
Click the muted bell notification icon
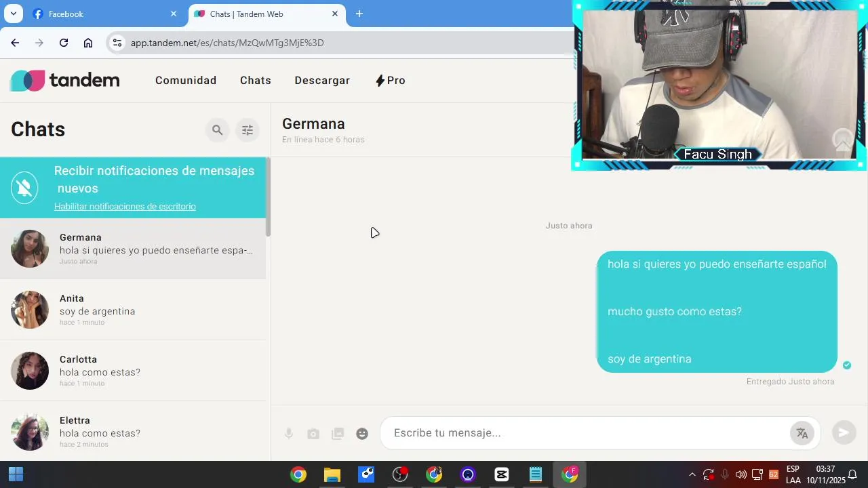(24, 188)
